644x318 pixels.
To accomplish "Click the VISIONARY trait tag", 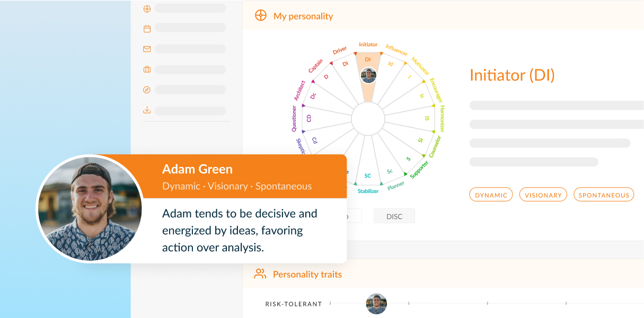I will [x=543, y=195].
